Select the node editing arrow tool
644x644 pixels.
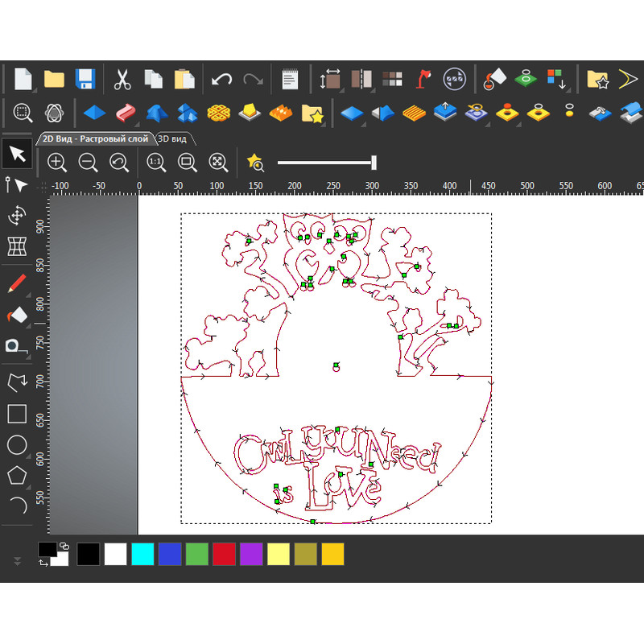click(x=17, y=185)
